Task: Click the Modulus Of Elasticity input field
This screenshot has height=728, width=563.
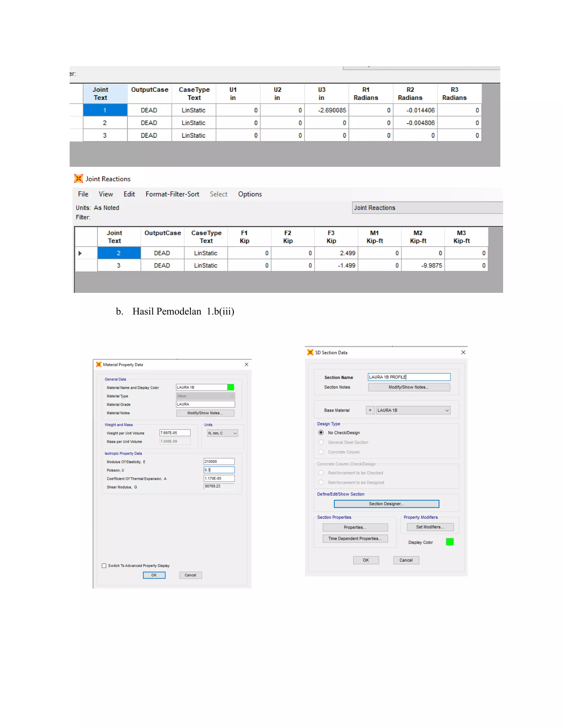Action: [x=219, y=462]
